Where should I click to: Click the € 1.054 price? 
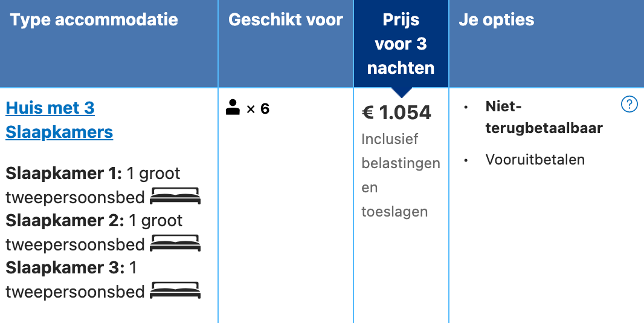[x=397, y=113]
